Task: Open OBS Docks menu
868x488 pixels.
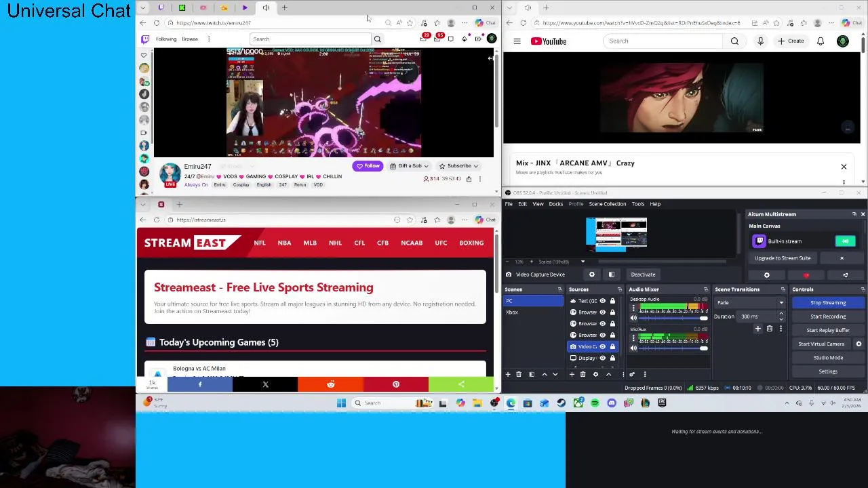Action: 555,204
